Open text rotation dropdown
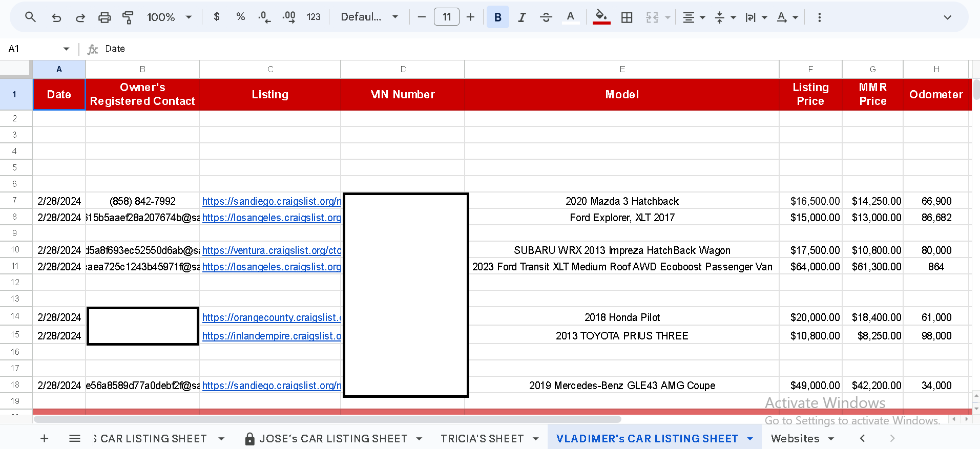 click(787, 17)
